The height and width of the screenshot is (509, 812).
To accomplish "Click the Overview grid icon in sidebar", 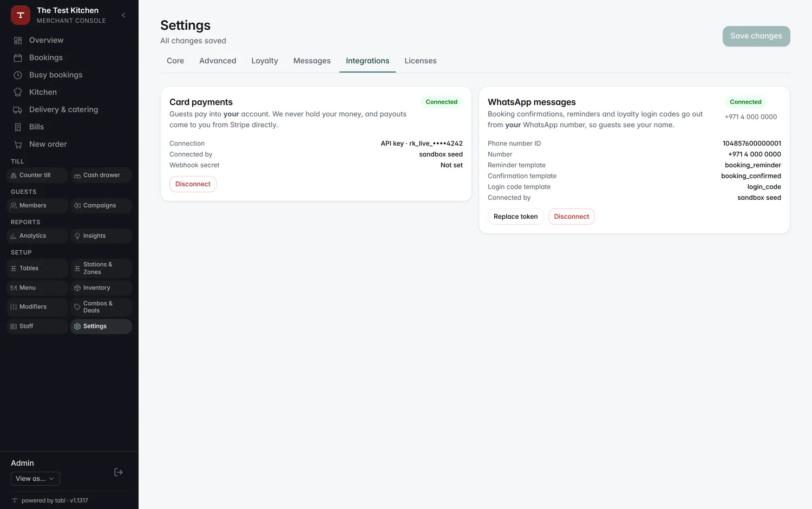I will point(18,41).
